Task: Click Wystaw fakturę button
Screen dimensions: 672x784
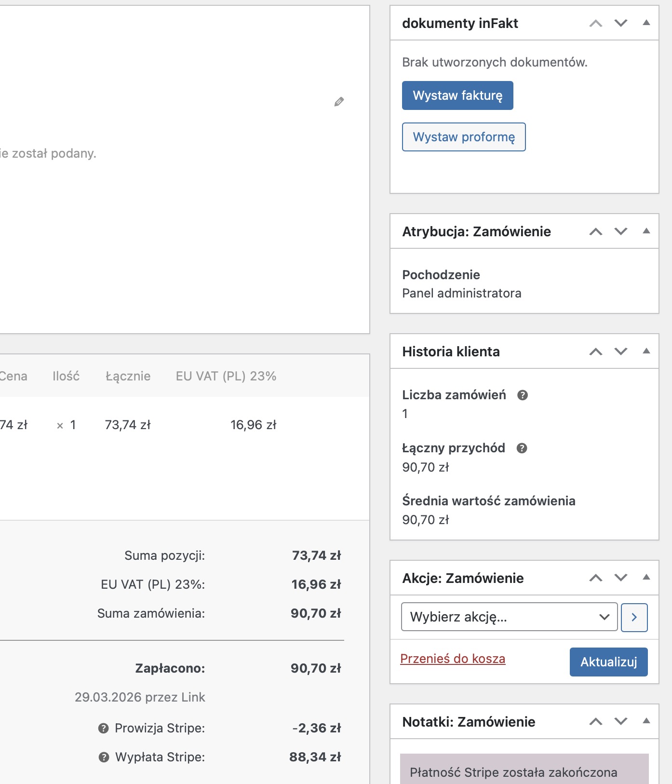Action: tap(457, 95)
